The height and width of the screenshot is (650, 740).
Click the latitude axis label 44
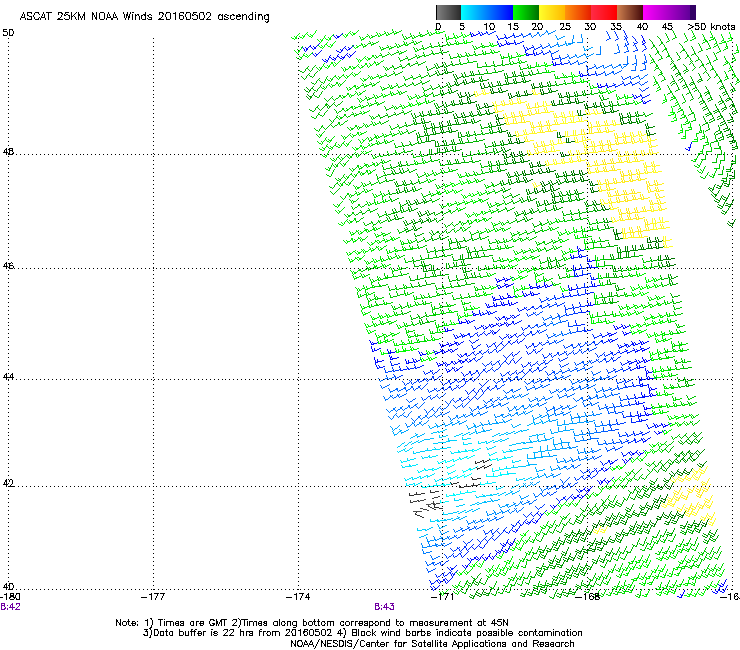8,377
